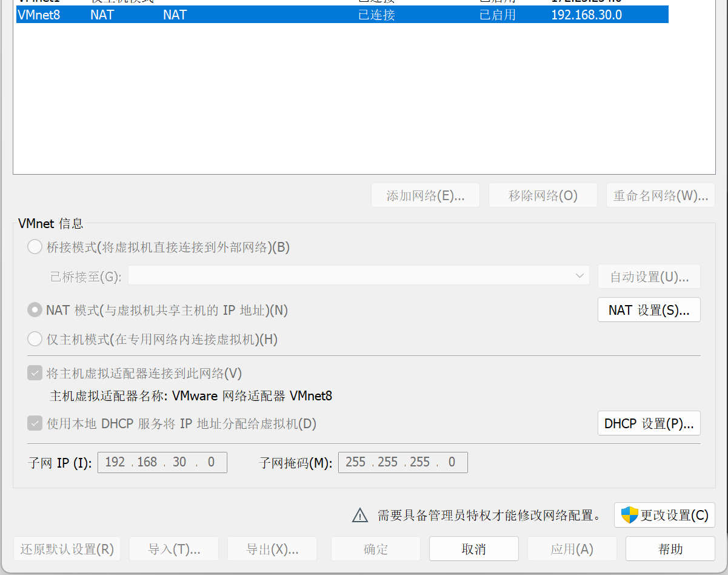Click the 取消 button
The image size is (728, 575).
(x=474, y=549)
